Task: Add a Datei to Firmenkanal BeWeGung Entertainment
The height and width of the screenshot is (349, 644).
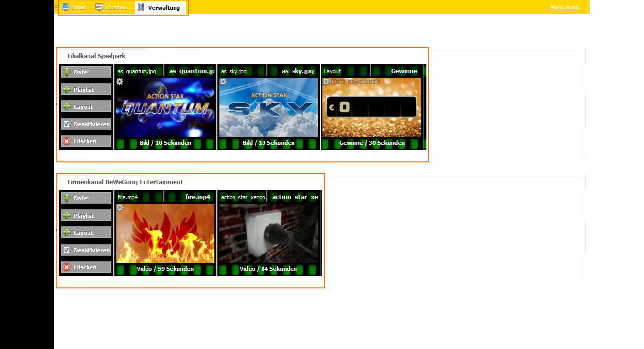Action: point(86,198)
